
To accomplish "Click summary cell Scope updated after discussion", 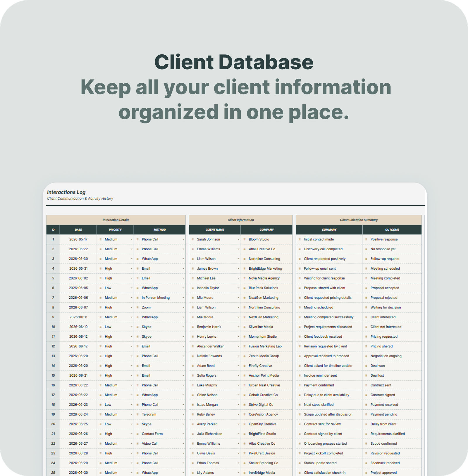I will [x=329, y=414].
